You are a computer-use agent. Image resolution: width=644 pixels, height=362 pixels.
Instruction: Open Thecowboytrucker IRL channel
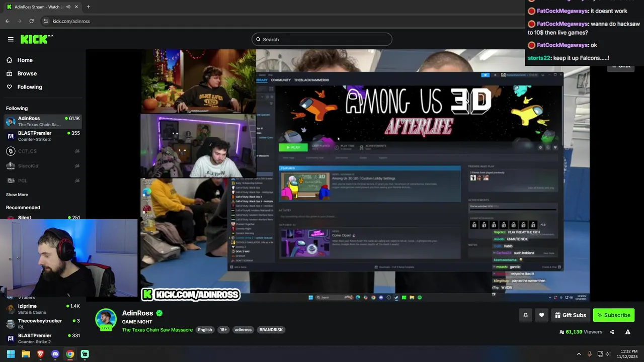(x=43, y=323)
